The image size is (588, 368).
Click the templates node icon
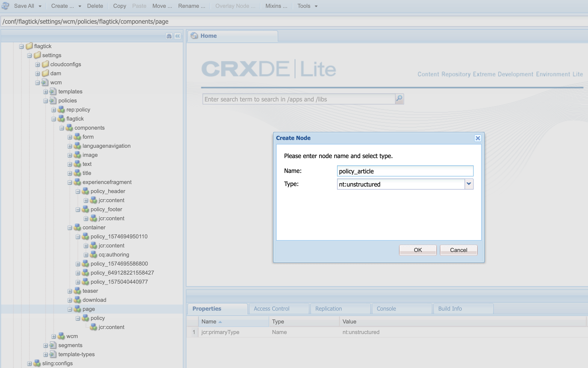(x=53, y=91)
